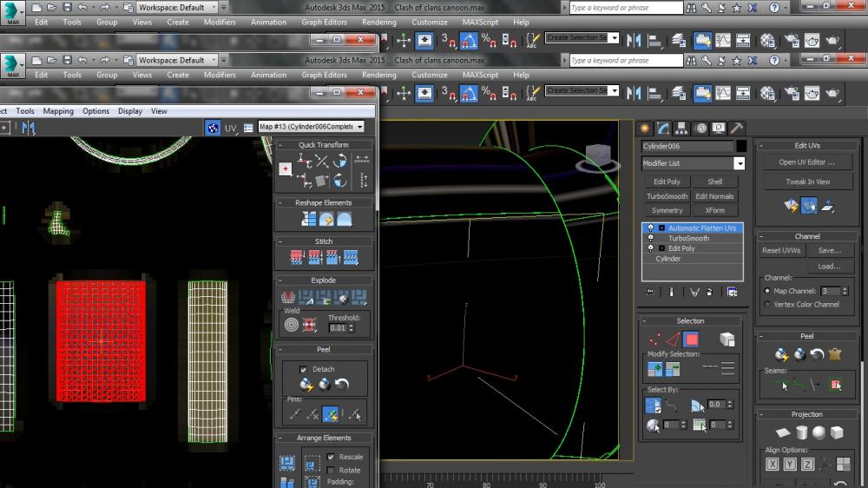This screenshot has width=868, height=488.
Task: Open Graph Editors menu in front window
Action: (x=324, y=75)
